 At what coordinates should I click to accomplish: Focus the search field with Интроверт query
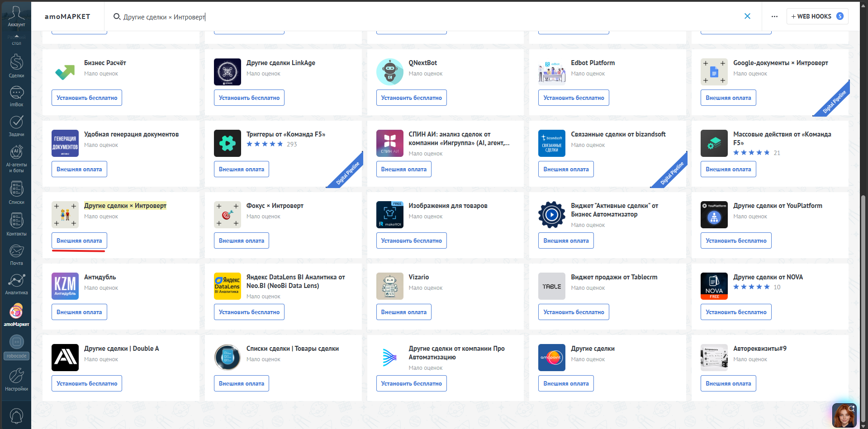coord(425,17)
